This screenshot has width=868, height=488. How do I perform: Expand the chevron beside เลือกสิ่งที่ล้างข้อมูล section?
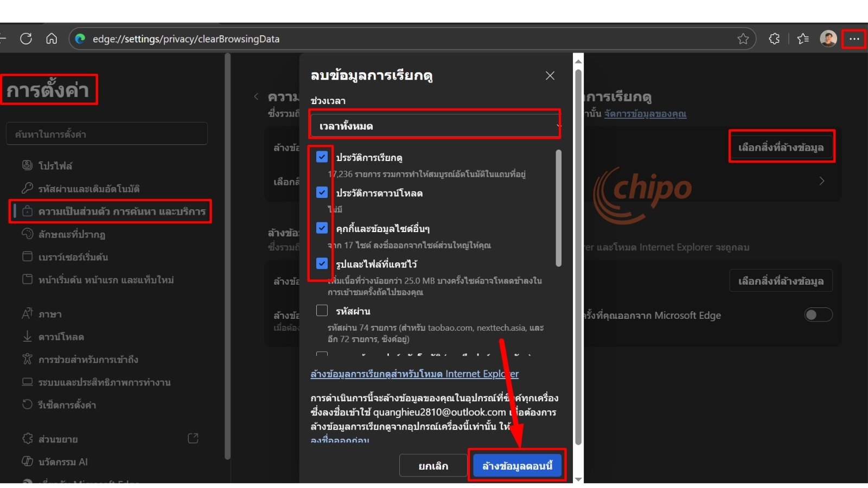tap(821, 181)
